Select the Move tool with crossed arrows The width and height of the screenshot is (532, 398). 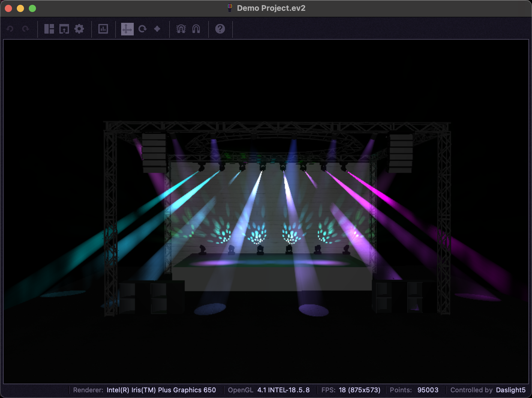pyautogui.click(x=127, y=29)
